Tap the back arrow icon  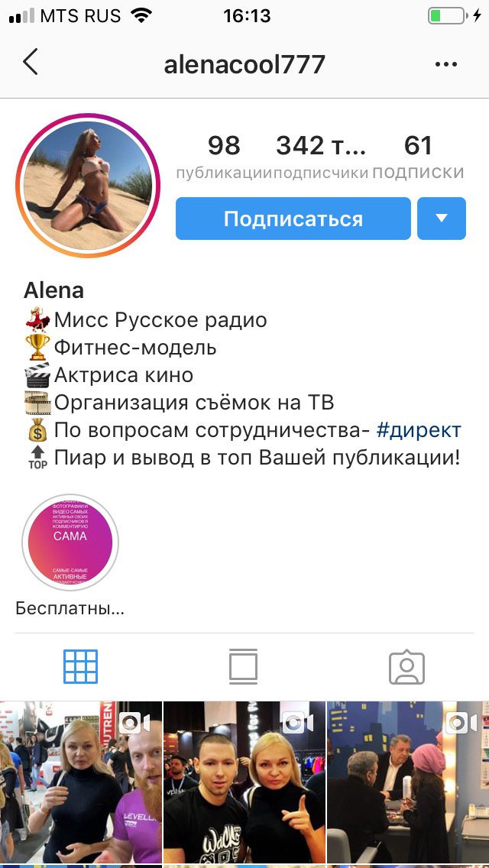tap(31, 62)
